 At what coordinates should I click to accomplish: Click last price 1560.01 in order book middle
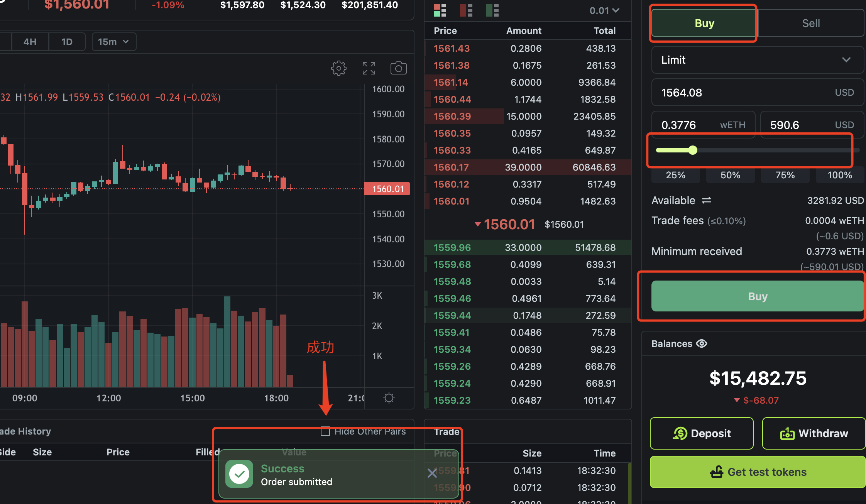click(509, 224)
